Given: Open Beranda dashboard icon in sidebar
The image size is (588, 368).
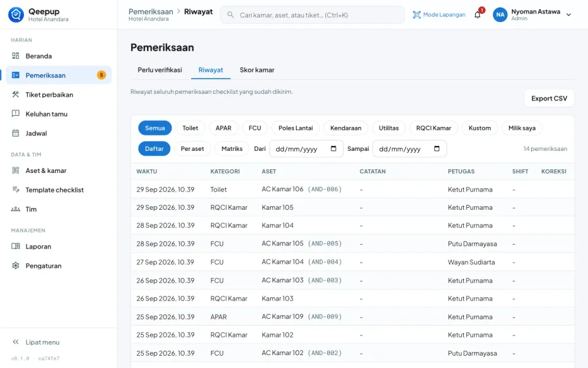Looking at the screenshot, I should coord(15,56).
